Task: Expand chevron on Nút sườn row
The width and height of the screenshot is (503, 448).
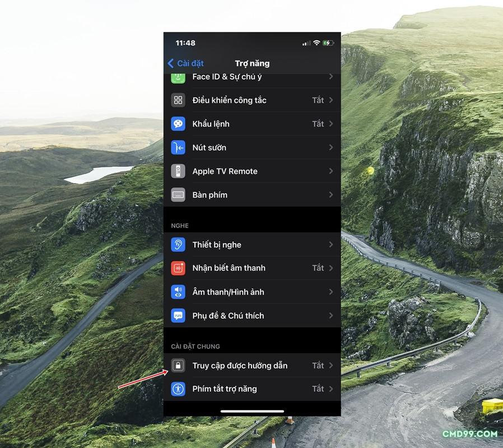Action: point(331,147)
